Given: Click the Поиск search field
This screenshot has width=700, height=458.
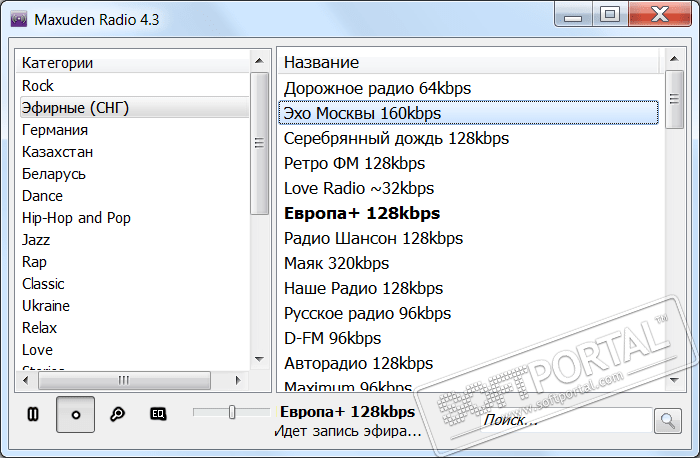Looking at the screenshot, I should 566,420.
